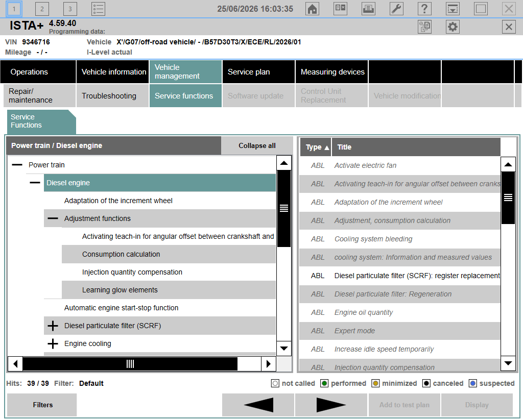Select the Engine oil quantity row
523x420 pixels.
[399, 312]
